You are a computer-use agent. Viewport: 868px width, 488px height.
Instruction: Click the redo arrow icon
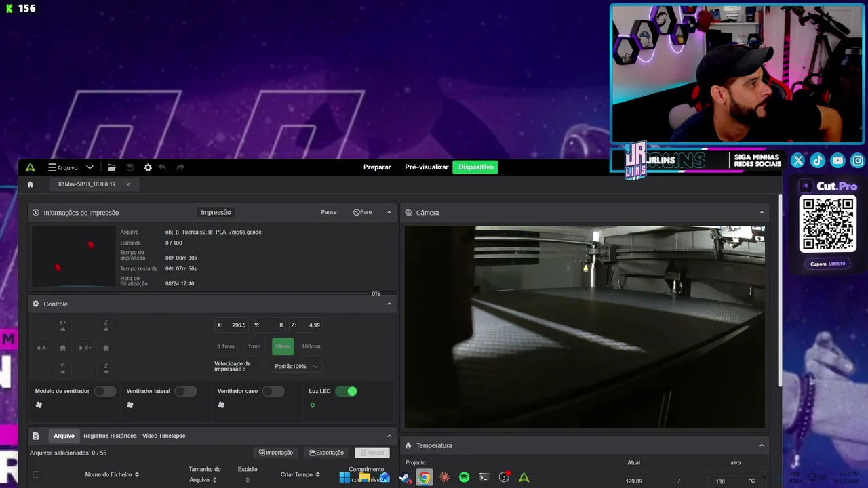(180, 167)
